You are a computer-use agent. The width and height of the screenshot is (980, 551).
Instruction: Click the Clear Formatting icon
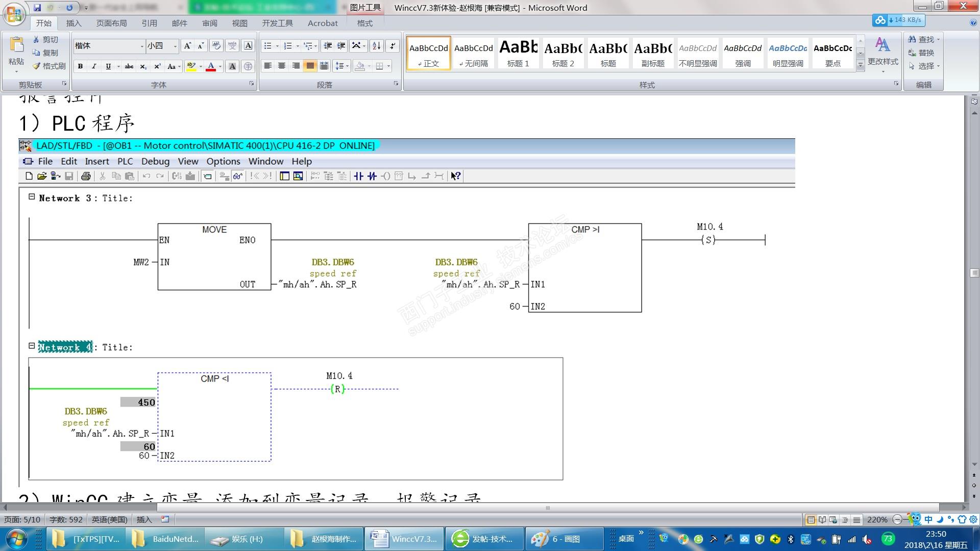click(216, 46)
